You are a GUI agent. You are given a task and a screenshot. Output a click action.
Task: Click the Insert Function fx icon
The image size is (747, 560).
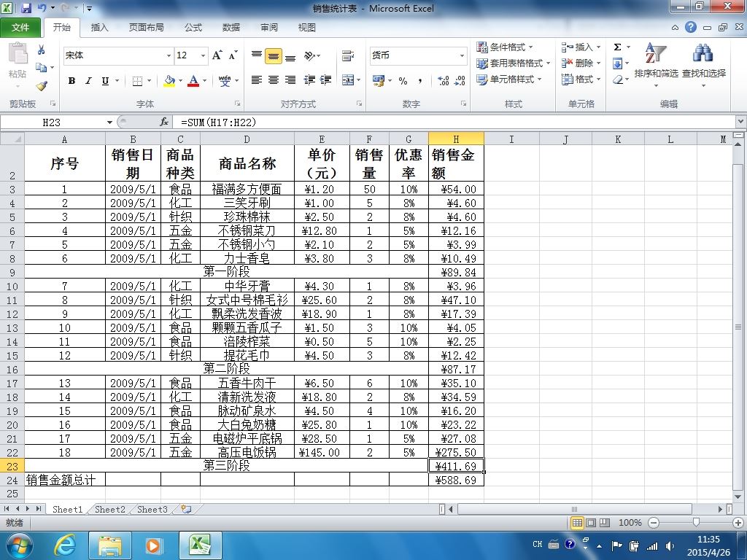point(164,122)
